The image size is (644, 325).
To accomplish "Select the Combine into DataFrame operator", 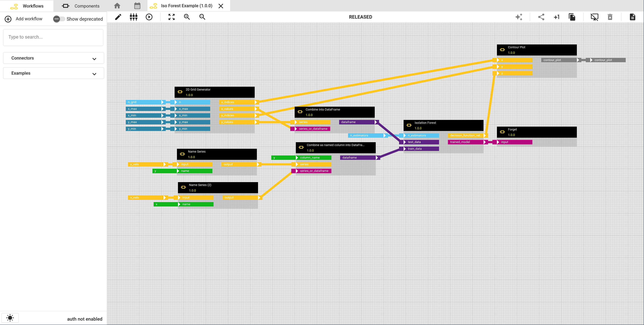I will pyautogui.click(x=334, y=112).
